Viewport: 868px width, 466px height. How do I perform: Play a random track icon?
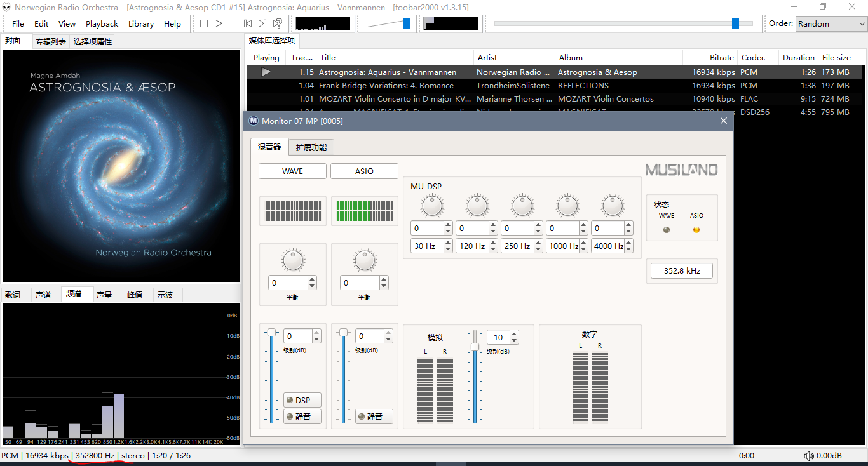[278, 23]
